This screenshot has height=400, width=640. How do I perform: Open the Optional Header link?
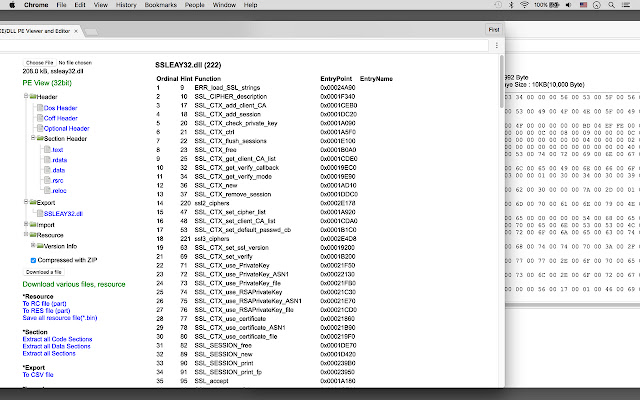point(67,129)
